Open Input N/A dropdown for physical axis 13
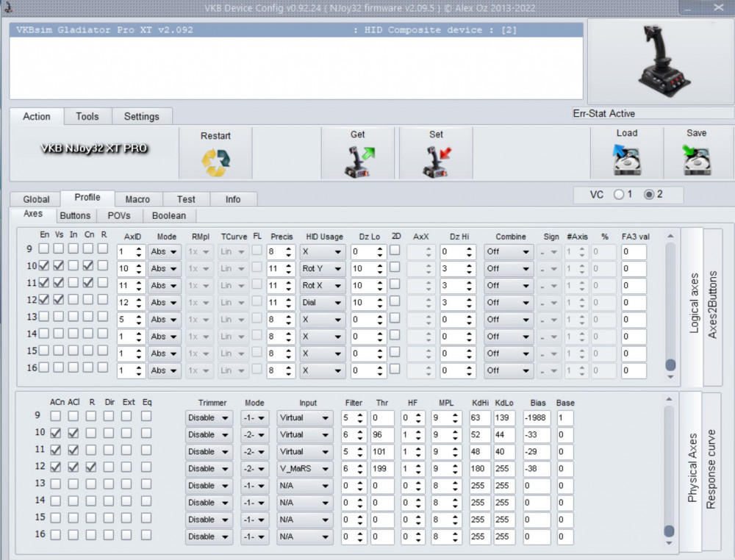735x560 pixels. (305, 486)
